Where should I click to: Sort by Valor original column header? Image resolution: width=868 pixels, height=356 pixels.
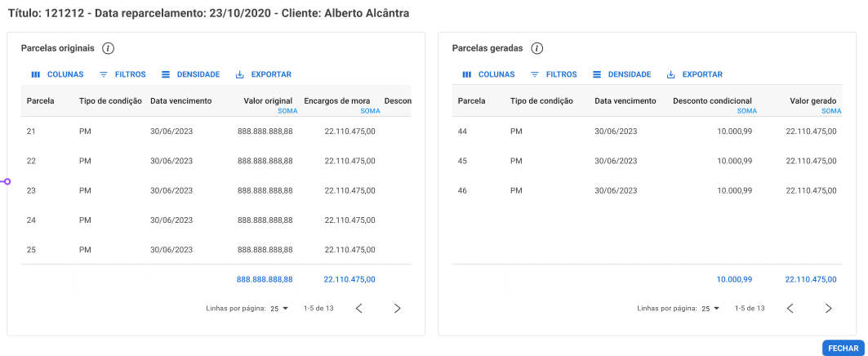point(268,100)
